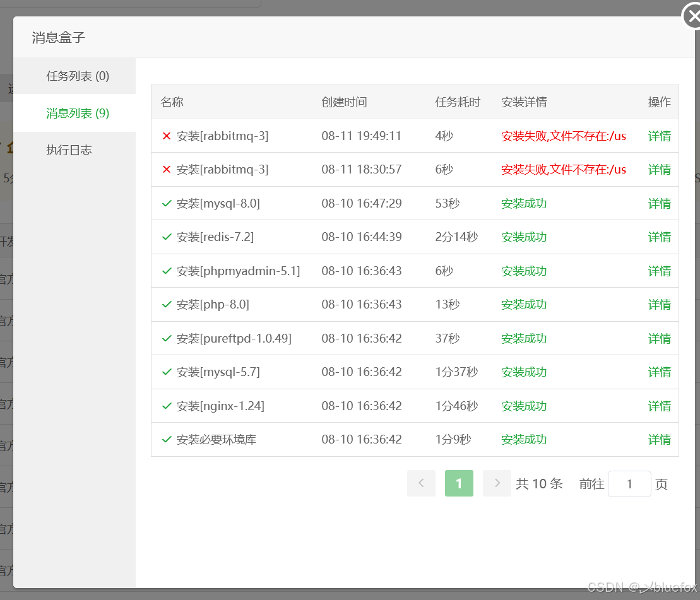The height and width of the screenshot is (600, 700).
Task: Click the 安装[pureftpd-1.0.49] name
Action: (x=234, y=339)
